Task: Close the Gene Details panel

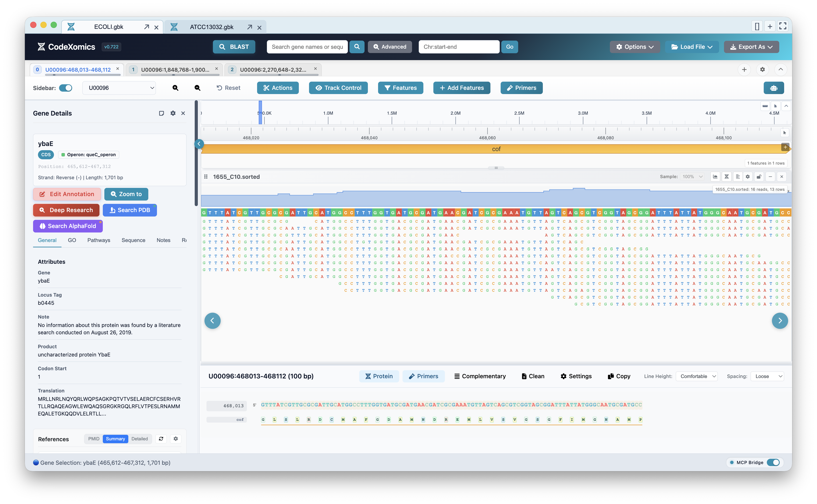Action: (183, 113)
